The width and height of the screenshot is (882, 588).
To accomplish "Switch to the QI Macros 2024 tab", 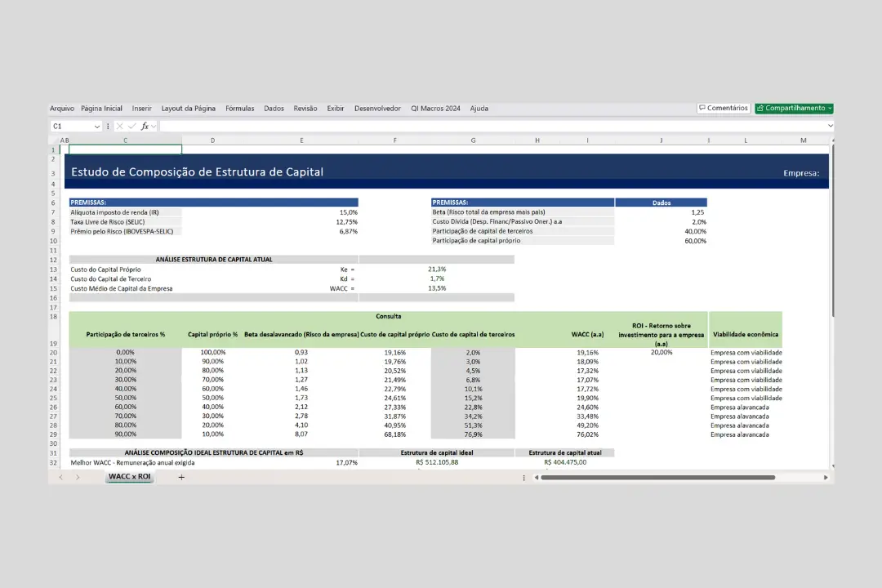I will click(435, 109).
